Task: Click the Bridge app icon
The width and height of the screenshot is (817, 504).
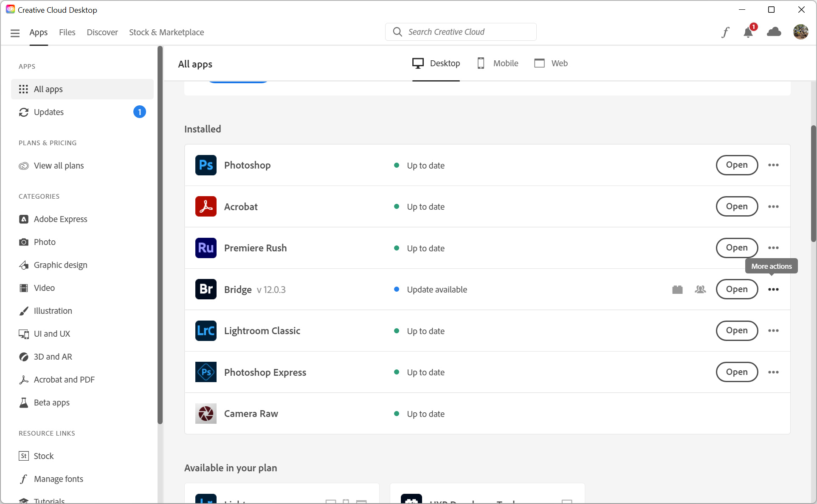Action: [x=206, y=289]
